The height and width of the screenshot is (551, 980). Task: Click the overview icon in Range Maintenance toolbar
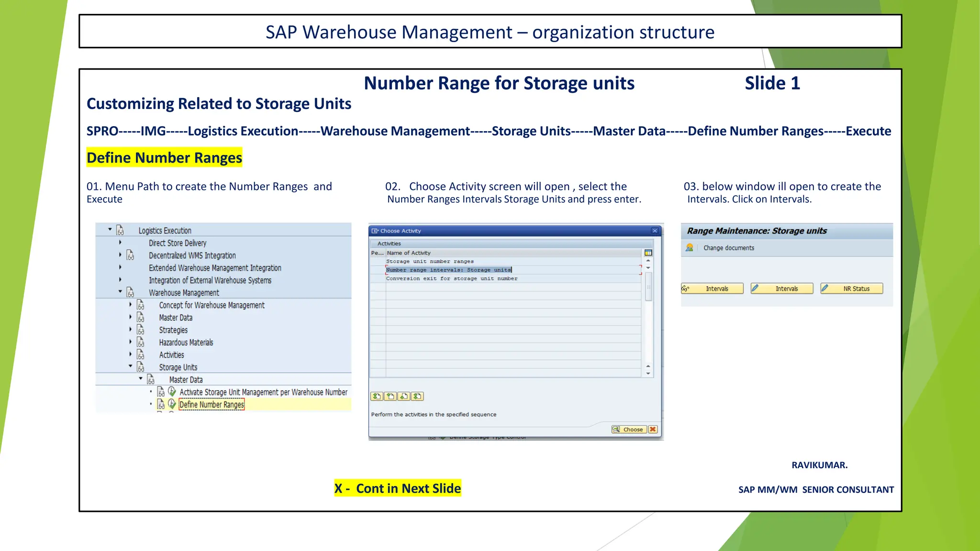coord(690,248)
